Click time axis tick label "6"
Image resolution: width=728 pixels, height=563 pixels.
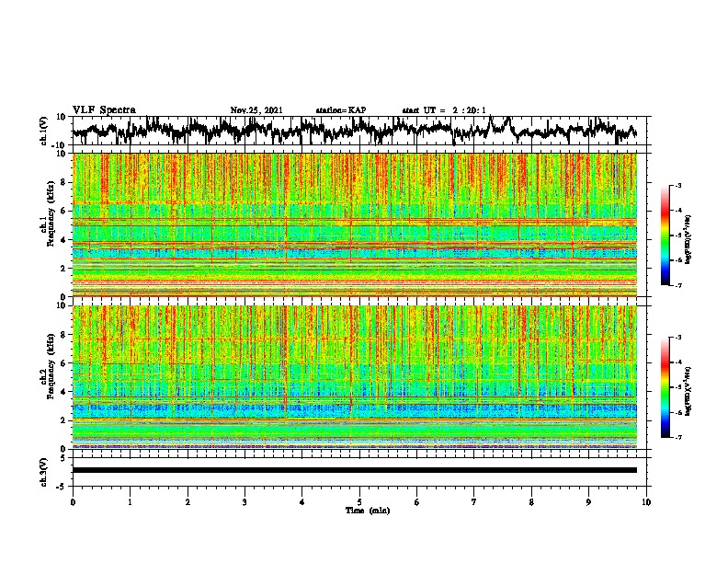[x=417, y=502]
